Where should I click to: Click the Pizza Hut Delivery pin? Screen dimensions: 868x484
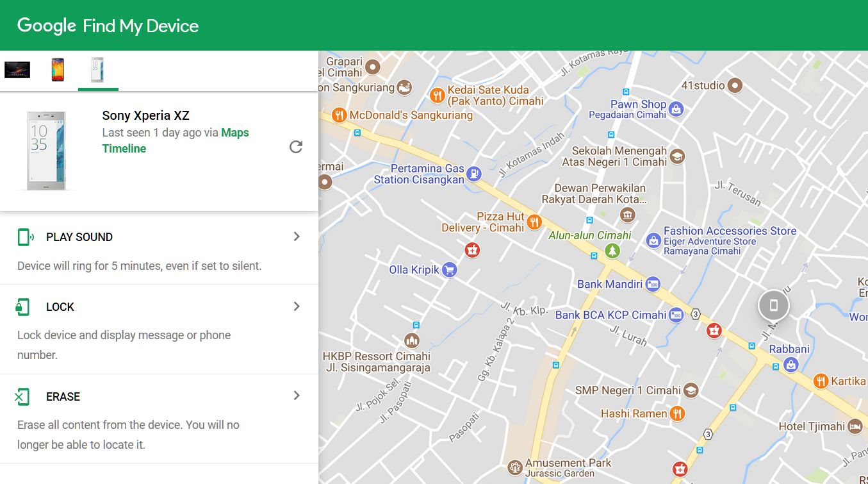point(534,222)
